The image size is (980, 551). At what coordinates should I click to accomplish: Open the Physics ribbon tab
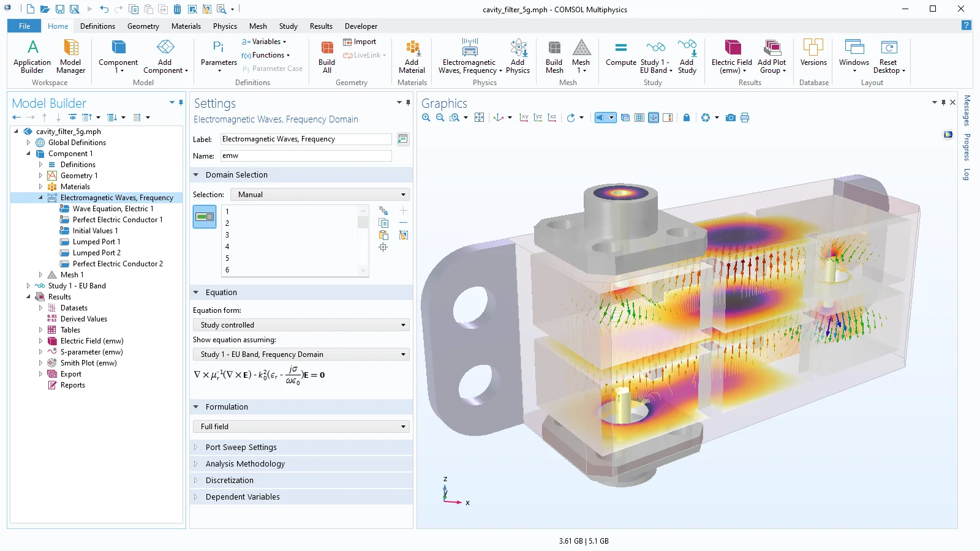click(x=225, y=26)
